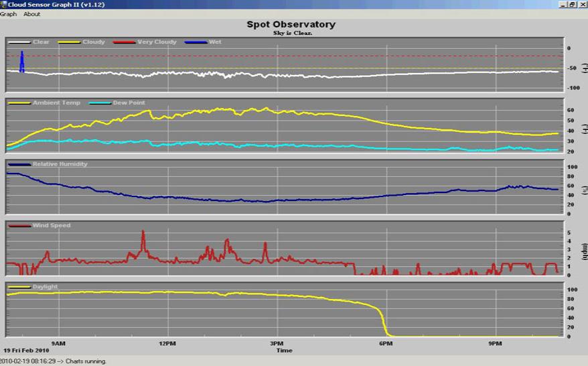
Task: Click the blue Wet spike in sky chart
Action: 21,62
